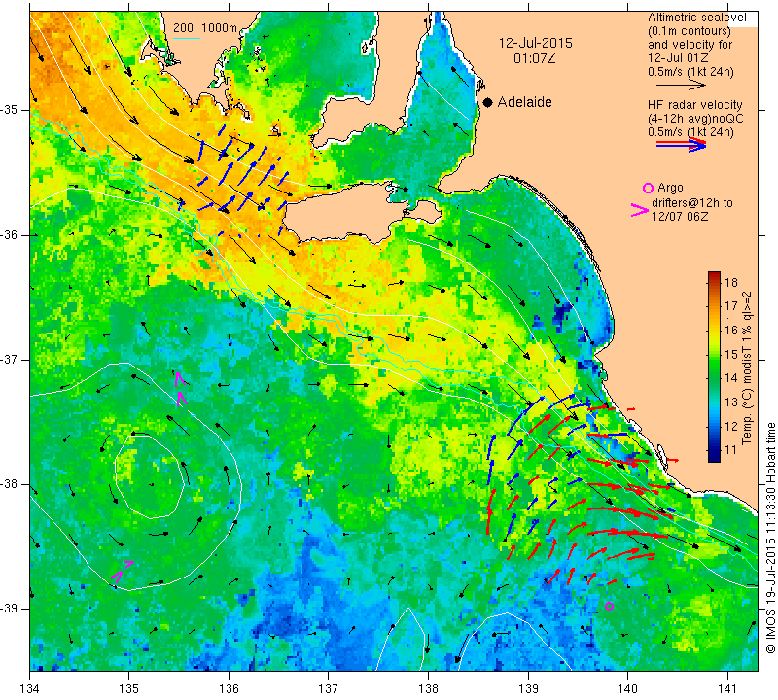Click the '15' value on the temperature scale
Image resolution: width=778 pixels, height=700 pixels.
click(731, 354)
